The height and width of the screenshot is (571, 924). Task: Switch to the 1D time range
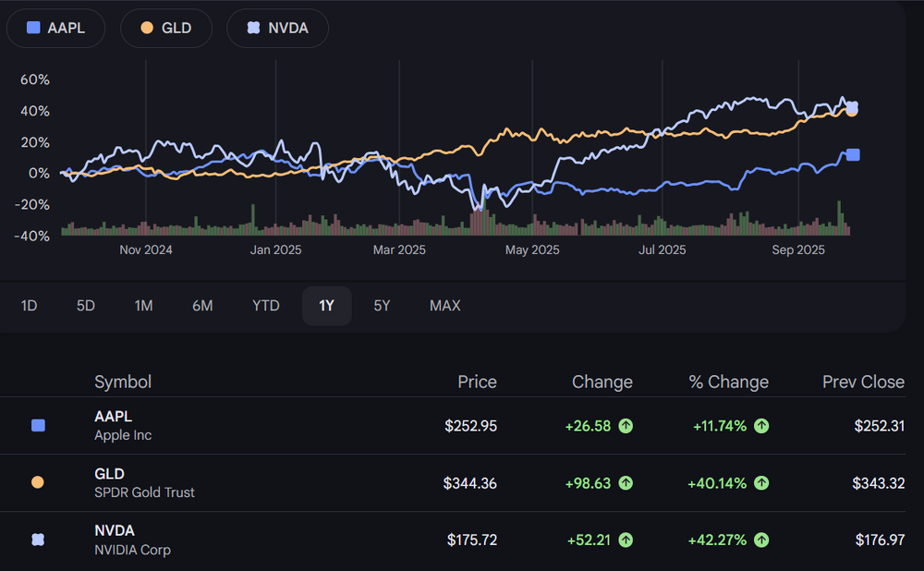click(30, 306)
